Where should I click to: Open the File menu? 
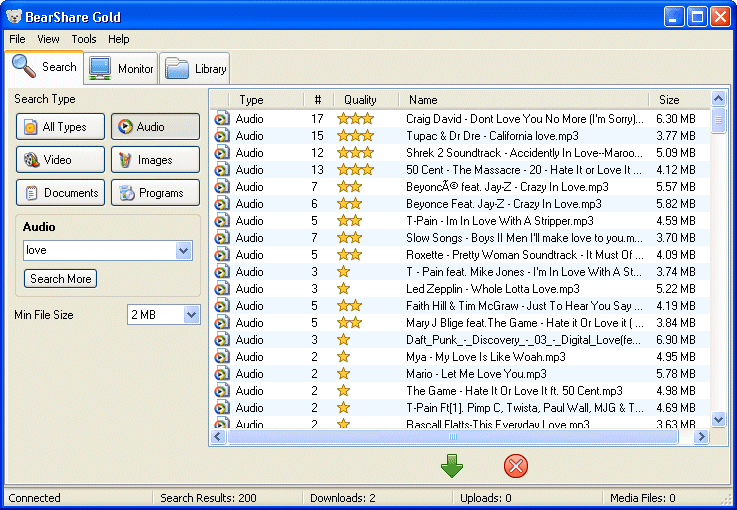click(x=17, y=39)
